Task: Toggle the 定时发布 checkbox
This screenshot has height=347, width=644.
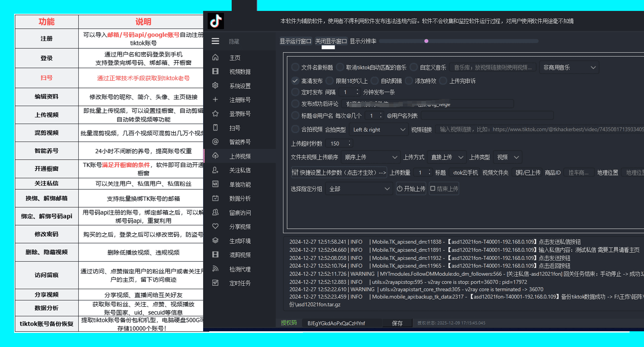Action: point(295,92)
